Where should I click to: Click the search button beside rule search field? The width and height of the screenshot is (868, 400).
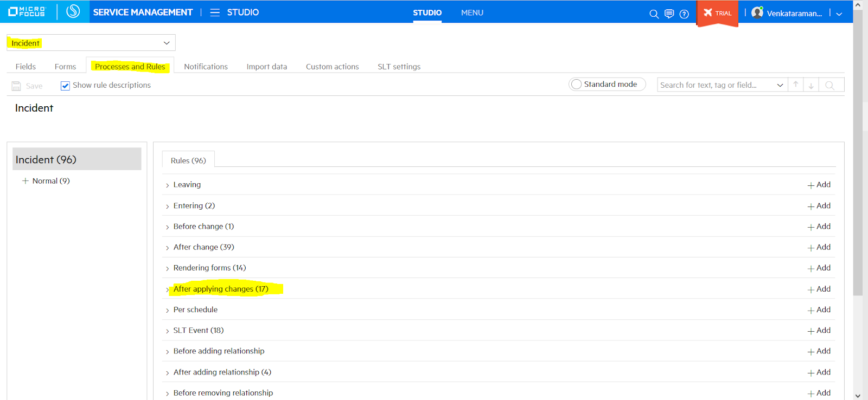[x=829, y=85]
